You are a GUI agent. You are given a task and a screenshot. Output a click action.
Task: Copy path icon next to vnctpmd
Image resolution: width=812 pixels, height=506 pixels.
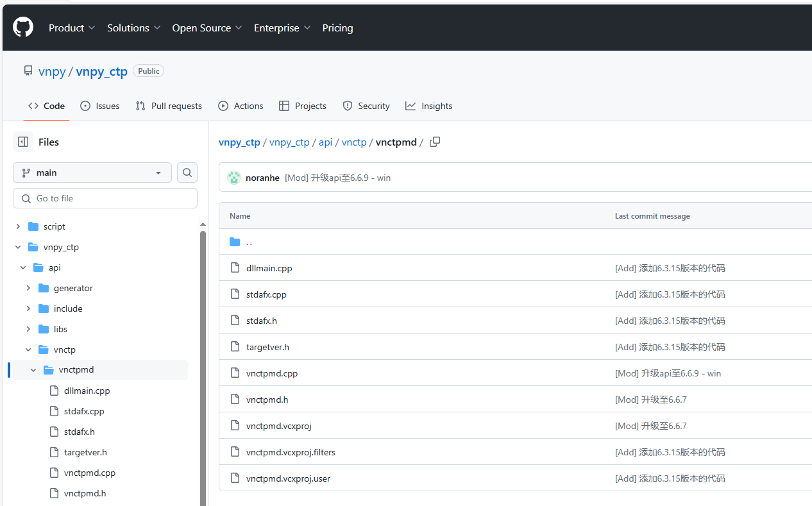click(435, 142)
